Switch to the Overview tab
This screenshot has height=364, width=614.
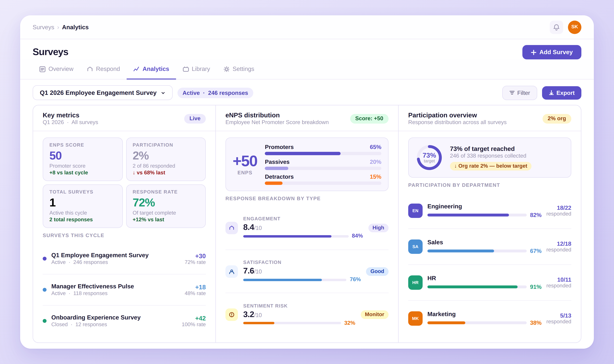[56, 69]
